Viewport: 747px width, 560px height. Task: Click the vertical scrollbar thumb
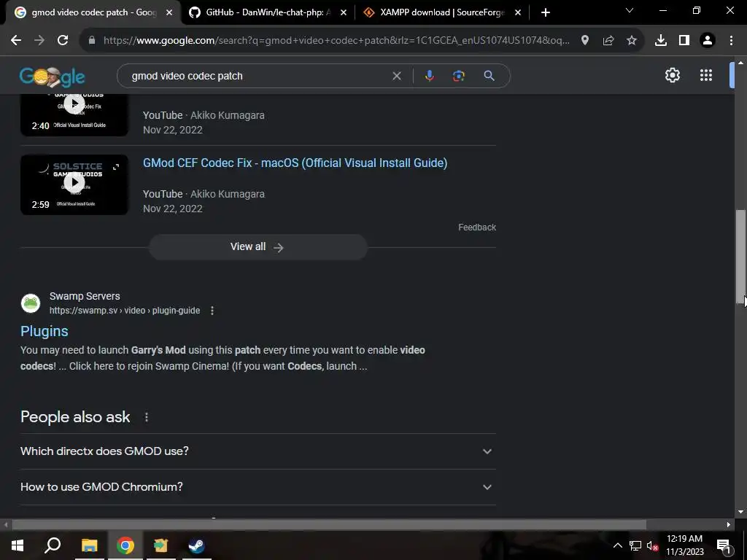tap(740, 256)
